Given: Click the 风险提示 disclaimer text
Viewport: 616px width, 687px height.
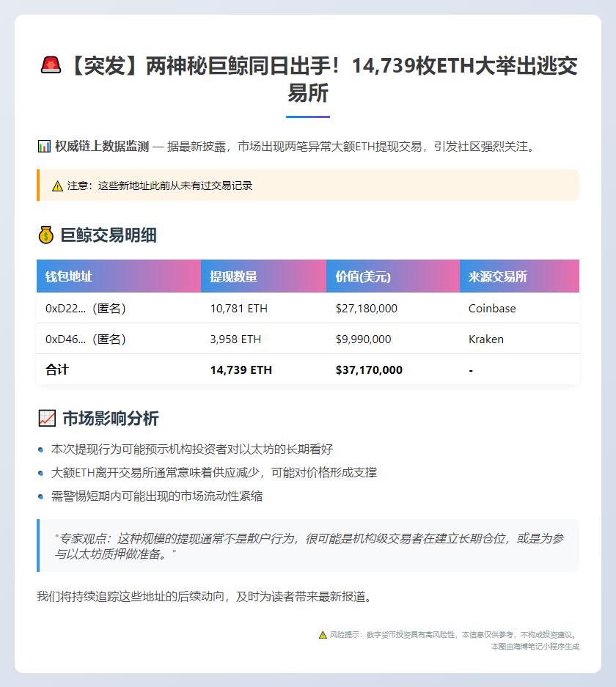Looking at the screenshot, I should click(x=455, y=635).
